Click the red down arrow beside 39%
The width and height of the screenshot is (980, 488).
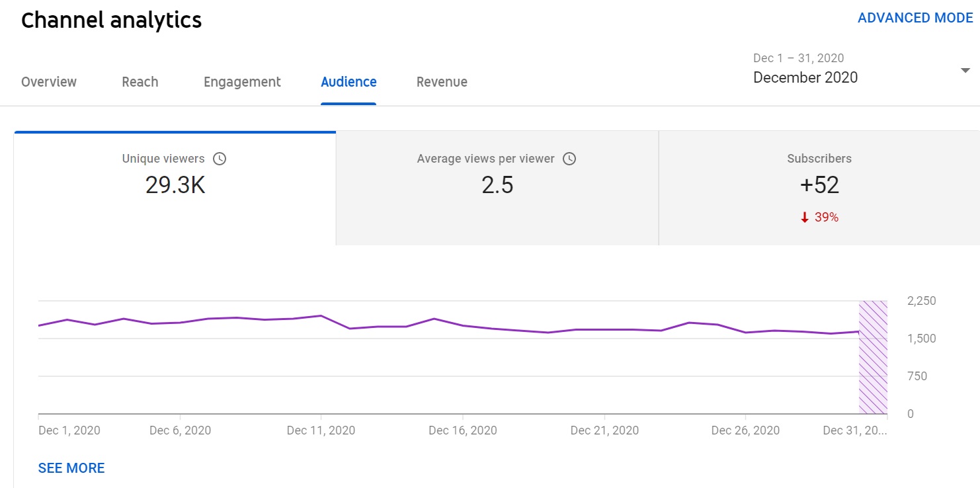805,218
